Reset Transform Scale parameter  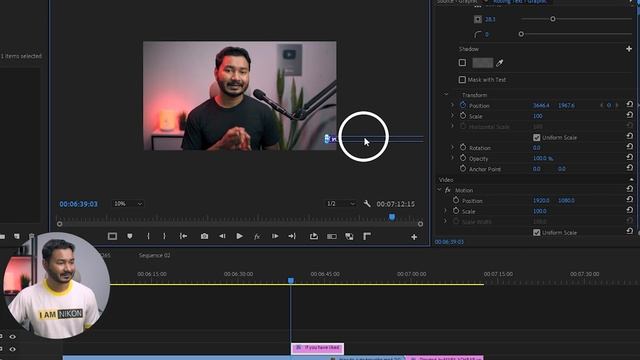point(629,116)
